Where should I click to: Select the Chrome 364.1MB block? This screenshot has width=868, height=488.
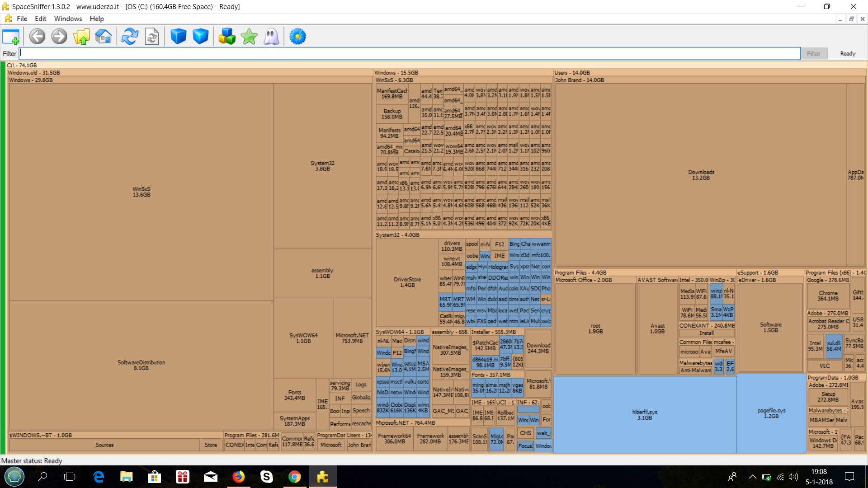pos(828,296)
